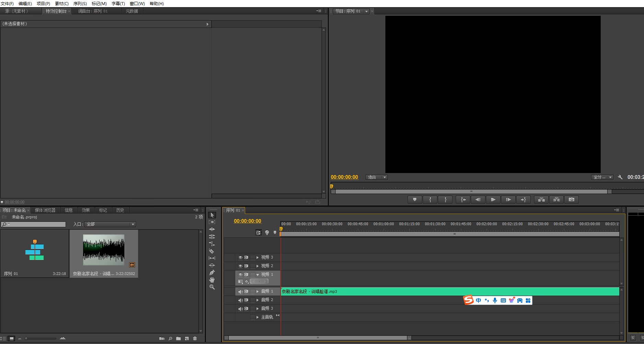Screen dimensions: 644x344
Task: Select the Hand tool
Action: coord(212,280)
